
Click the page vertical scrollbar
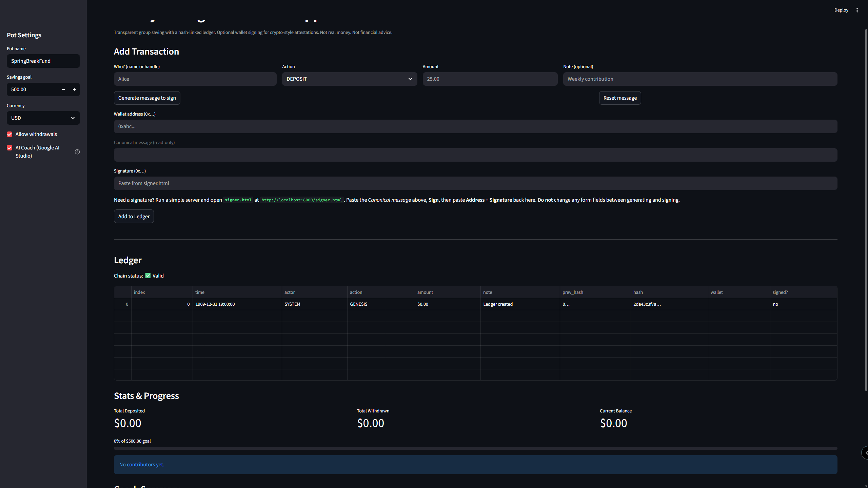pyautogui.click(x=866, y=210)
